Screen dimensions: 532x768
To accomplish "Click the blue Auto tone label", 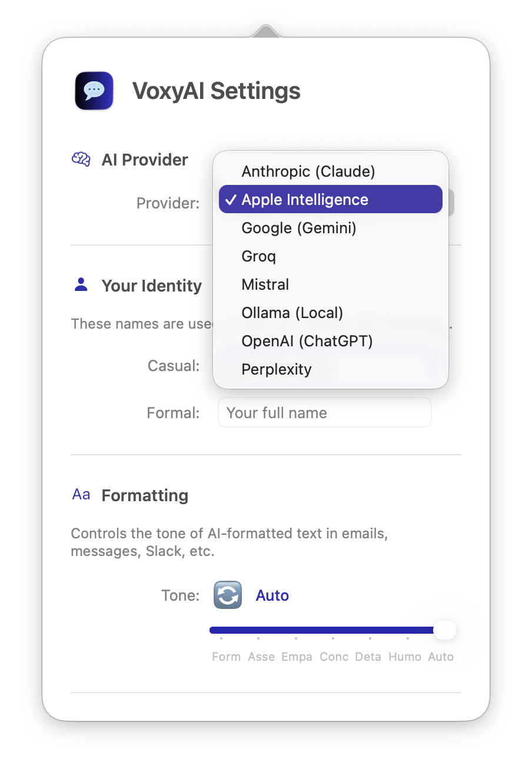I will click(272, 595).
